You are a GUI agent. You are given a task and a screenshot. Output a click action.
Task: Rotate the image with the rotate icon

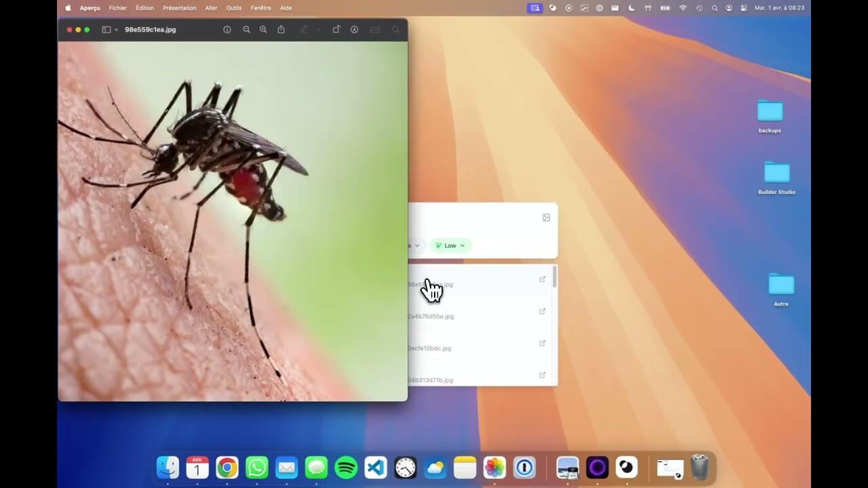pos(336,30)
